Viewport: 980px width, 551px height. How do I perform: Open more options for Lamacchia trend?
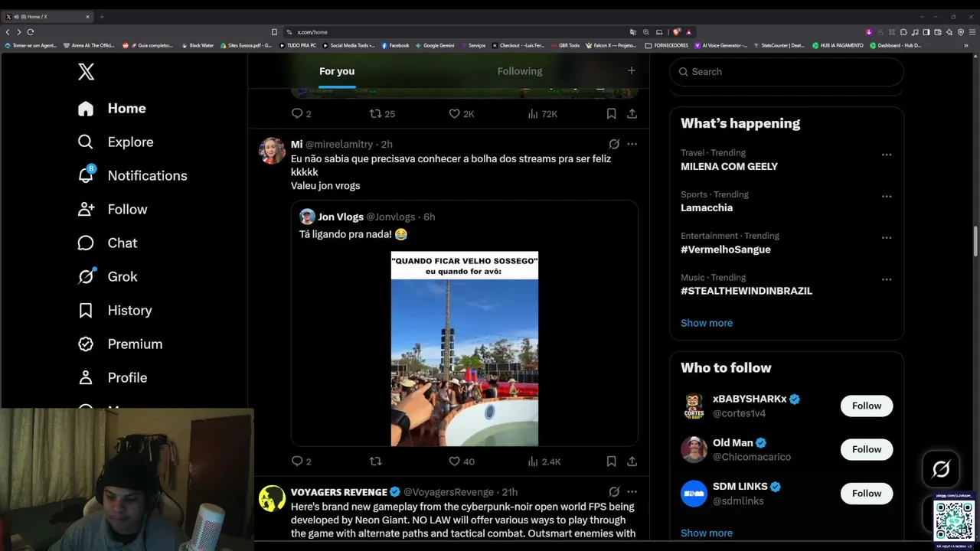click(887, 196)
